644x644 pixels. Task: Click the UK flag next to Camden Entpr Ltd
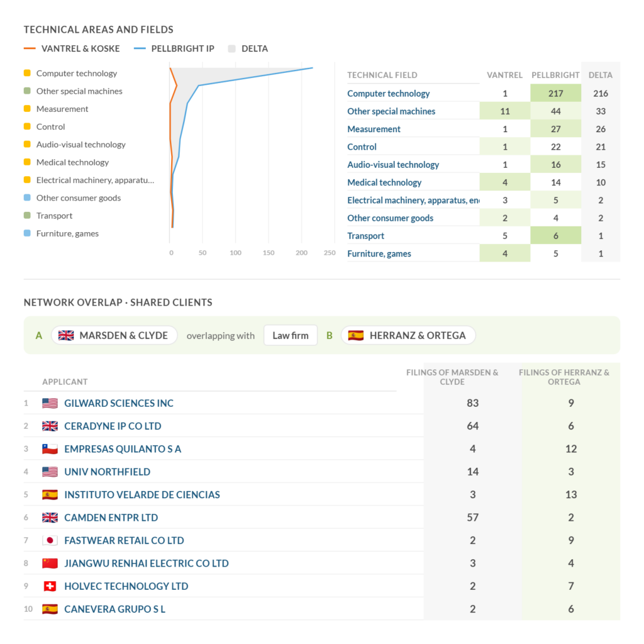tap(50, 518)
